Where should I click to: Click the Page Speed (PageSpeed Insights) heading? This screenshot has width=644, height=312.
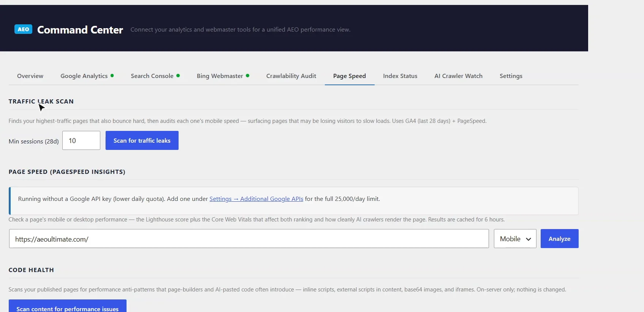pyautogui.click(x=67, y=172)
